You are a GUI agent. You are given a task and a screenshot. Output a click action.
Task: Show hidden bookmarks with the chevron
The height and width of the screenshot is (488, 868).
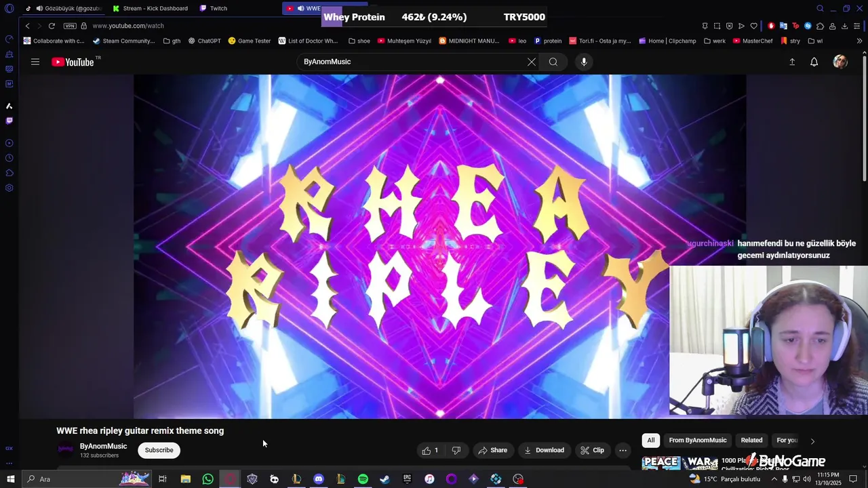[x=860, y=41]
